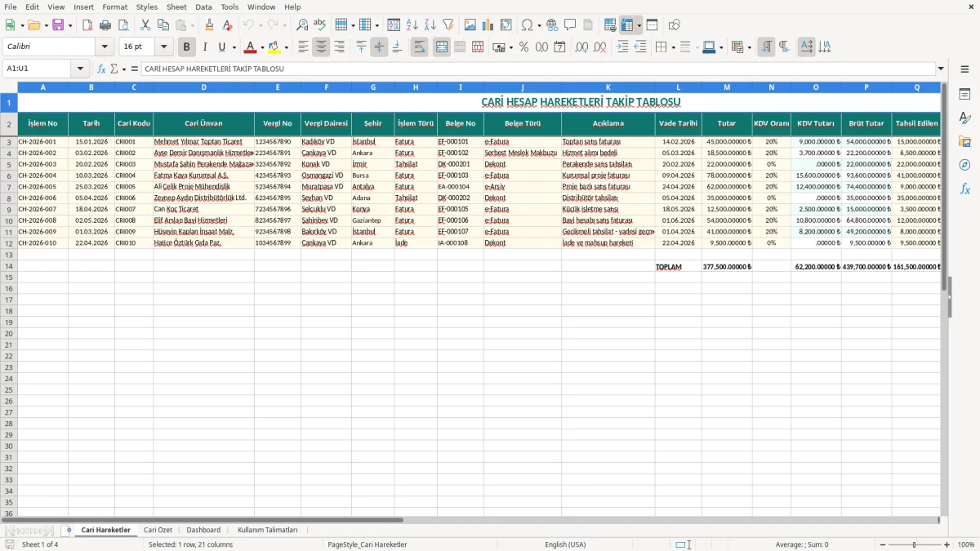Open the Sidebar Styles icon
980x551 pixels.
[x=964, y=118]
